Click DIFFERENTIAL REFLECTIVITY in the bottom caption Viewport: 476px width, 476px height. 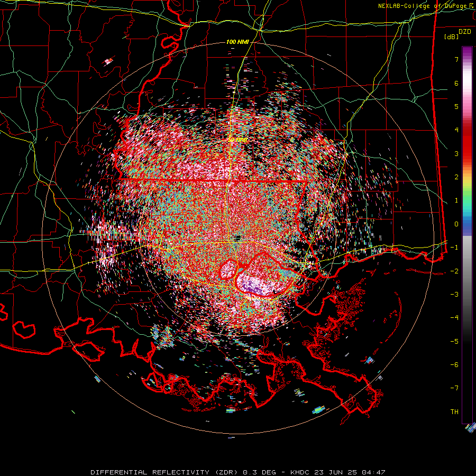coord(150,472)
